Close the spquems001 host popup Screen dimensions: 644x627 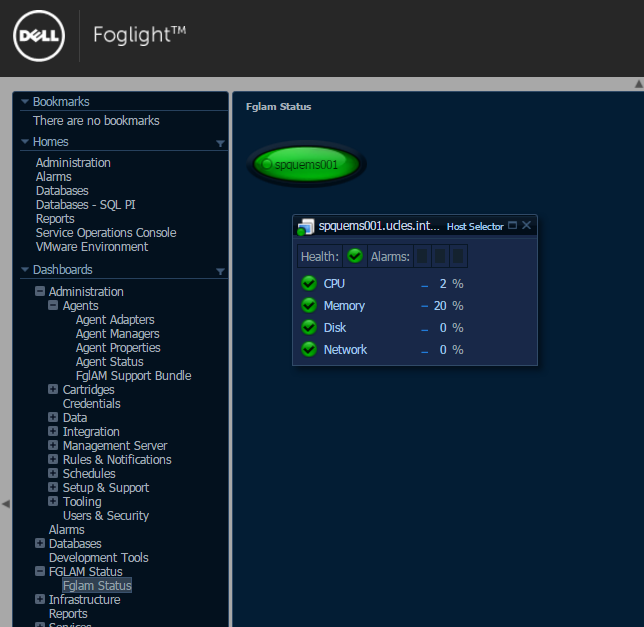click(x=527, y=225)
